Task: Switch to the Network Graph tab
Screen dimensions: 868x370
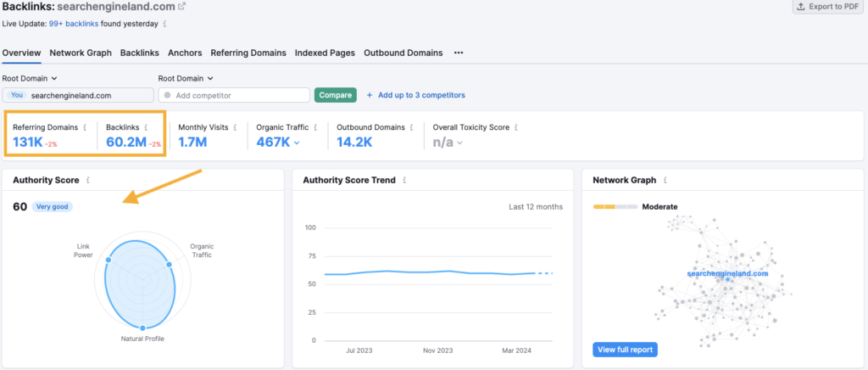Action: (81, 53)
